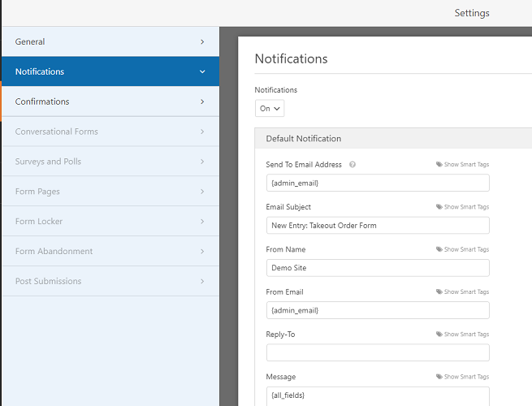Screen dimensions: 532x406
Task: Click the Notifications page heading
Action: click(x=291, y=58)
